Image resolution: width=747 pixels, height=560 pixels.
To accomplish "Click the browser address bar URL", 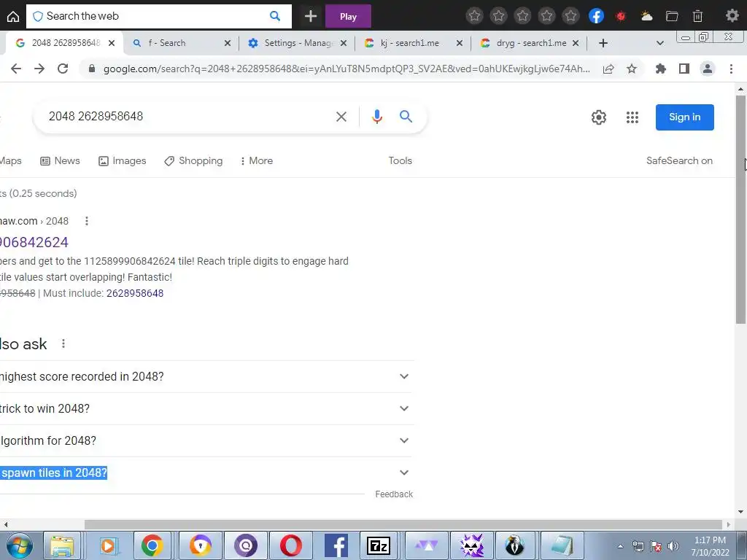I will pos(347,69).
